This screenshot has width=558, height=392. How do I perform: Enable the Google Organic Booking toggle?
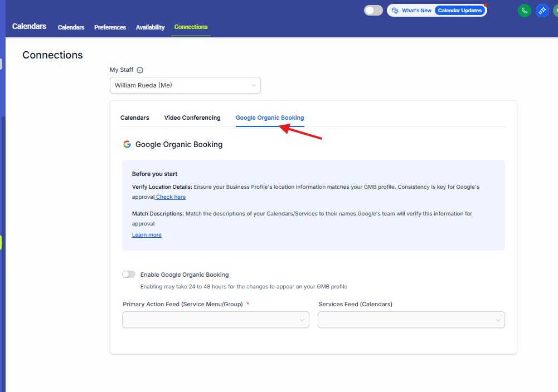(129, 275)
